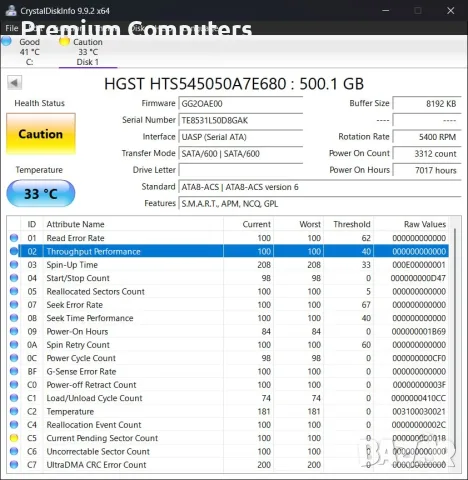Viewport: 468px width, 480px height.
Task: Click raw value 0000000410CC of Load/Unload Cycle Count
Action: [x=419, y=398]
